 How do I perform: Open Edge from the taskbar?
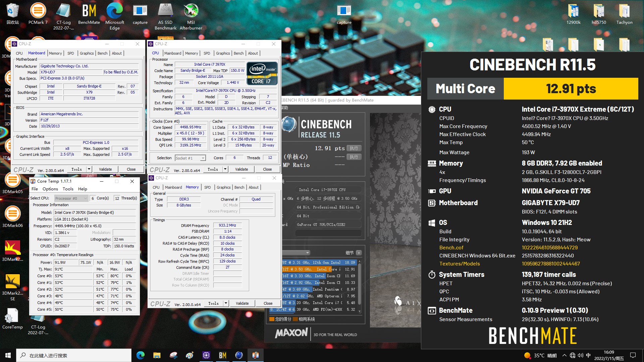[141, 355]
